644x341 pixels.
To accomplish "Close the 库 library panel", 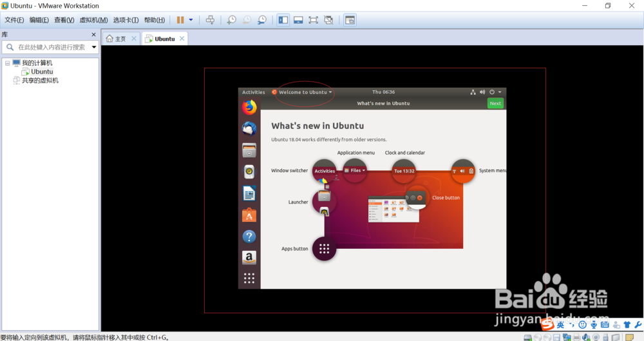I will pyautogui.click(x=93, y=35).
